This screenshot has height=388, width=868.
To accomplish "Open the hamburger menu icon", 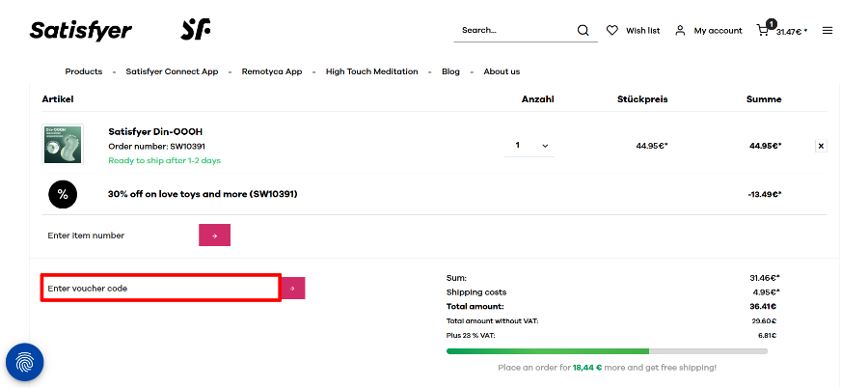I will coord(827,31).
